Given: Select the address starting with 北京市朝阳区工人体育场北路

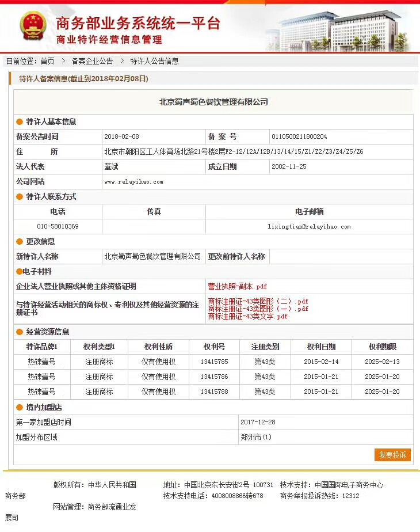Looking at the screenshot, I should 234,151.
